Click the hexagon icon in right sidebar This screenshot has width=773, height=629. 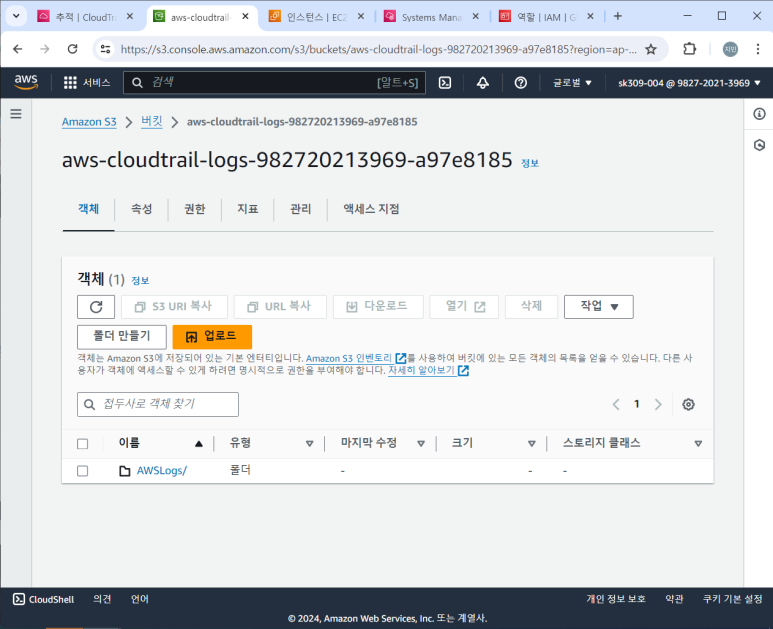coord(759,145)
